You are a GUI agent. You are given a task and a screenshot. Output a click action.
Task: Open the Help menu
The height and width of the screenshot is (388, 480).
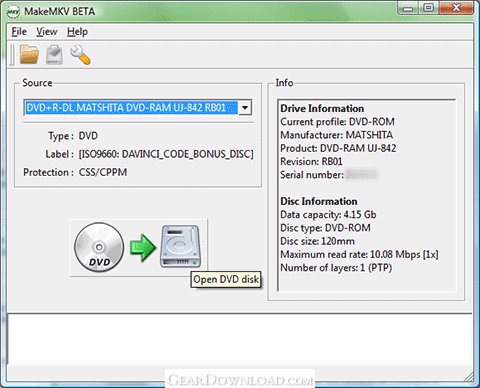click(77, 32)
